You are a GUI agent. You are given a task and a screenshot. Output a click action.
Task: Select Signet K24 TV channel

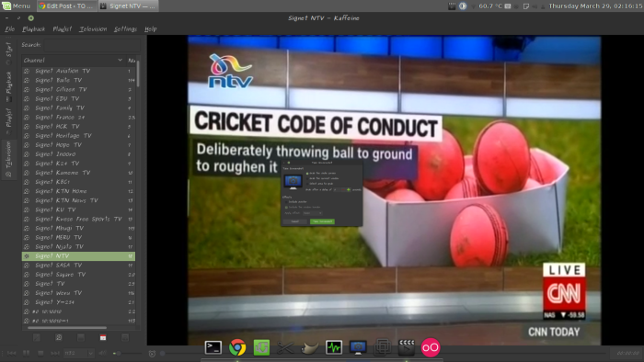[x=78, y=164]
